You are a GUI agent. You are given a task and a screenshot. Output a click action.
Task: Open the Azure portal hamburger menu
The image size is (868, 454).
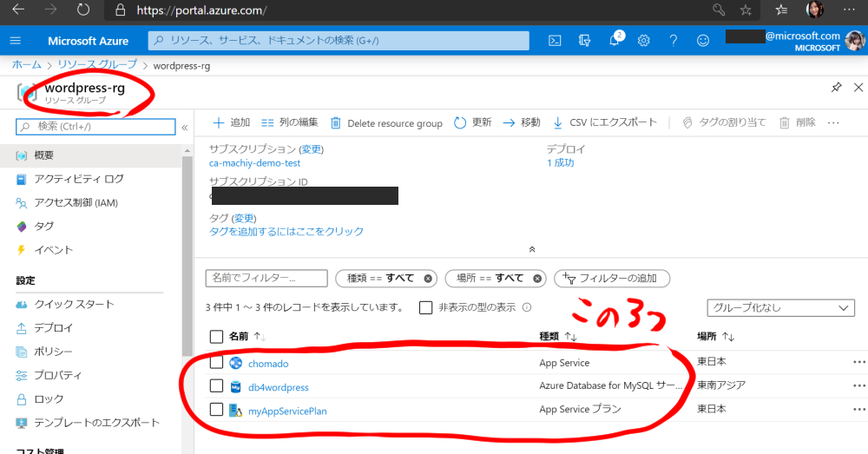pyautogui.click(x=16, y=41)
